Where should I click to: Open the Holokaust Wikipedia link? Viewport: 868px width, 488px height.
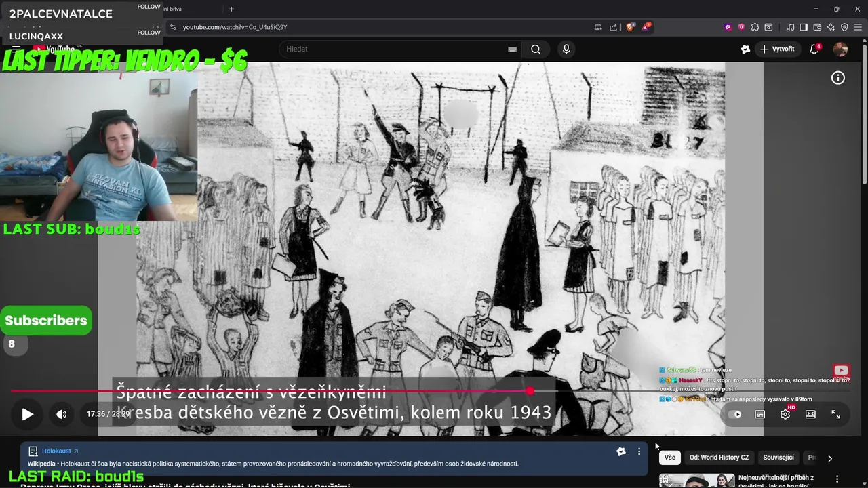pos(60,451)
